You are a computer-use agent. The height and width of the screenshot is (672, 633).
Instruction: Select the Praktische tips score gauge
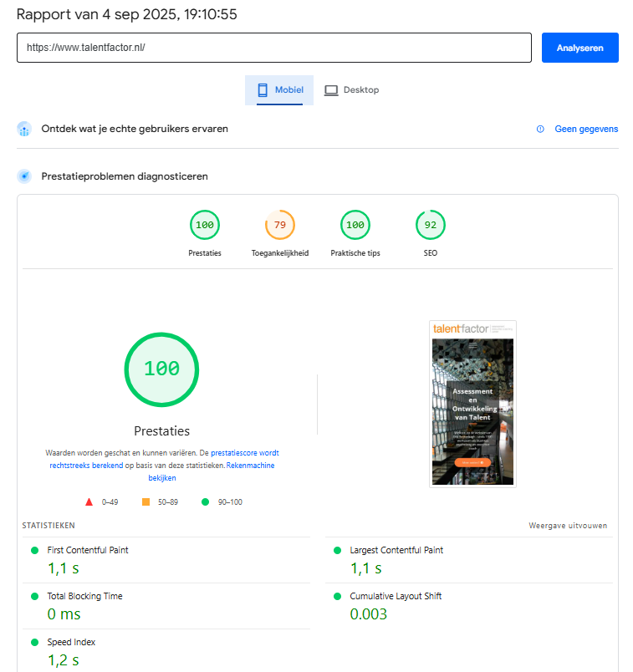[x=355, y=225]
